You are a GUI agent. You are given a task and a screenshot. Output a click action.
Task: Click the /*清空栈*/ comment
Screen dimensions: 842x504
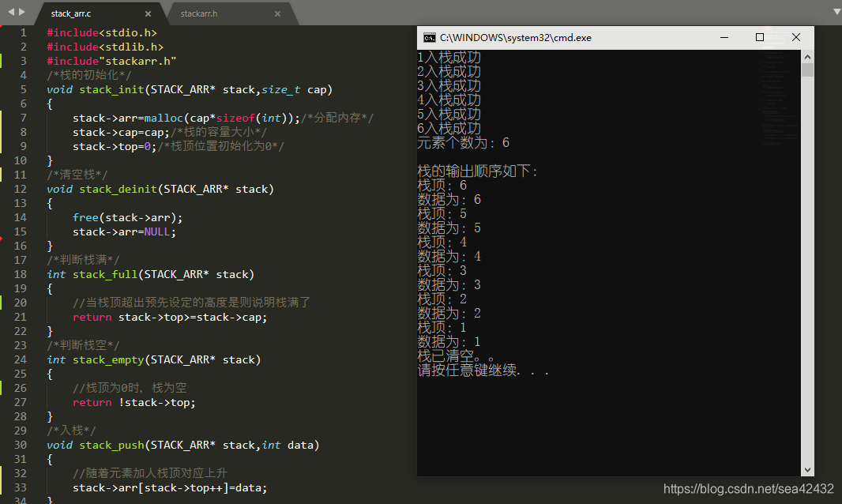click(77, 175)
